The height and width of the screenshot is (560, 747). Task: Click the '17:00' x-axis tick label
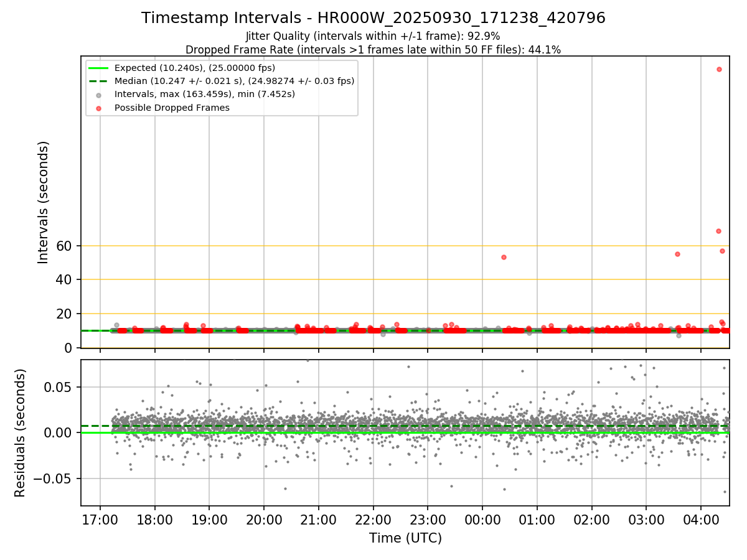[x=100, y=519]
